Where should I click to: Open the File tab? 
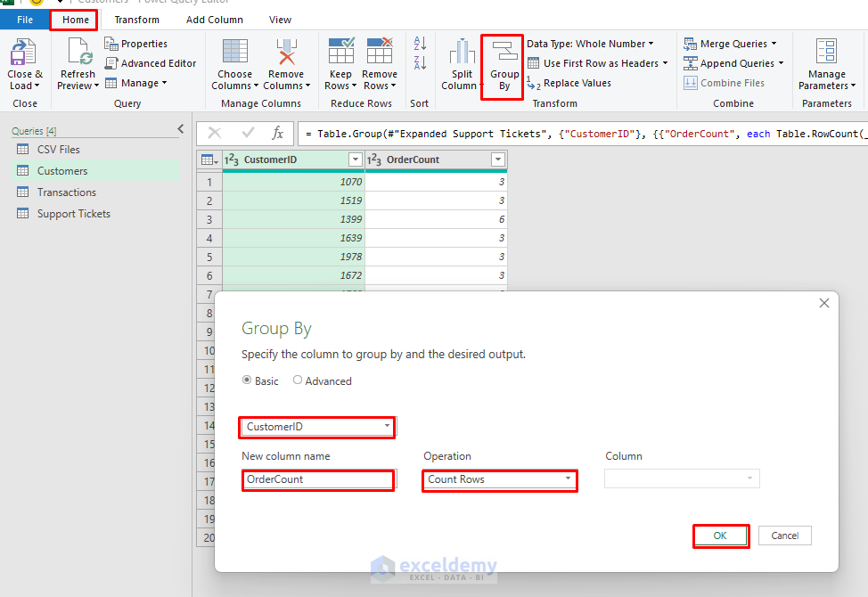click(x=25, y=20)
